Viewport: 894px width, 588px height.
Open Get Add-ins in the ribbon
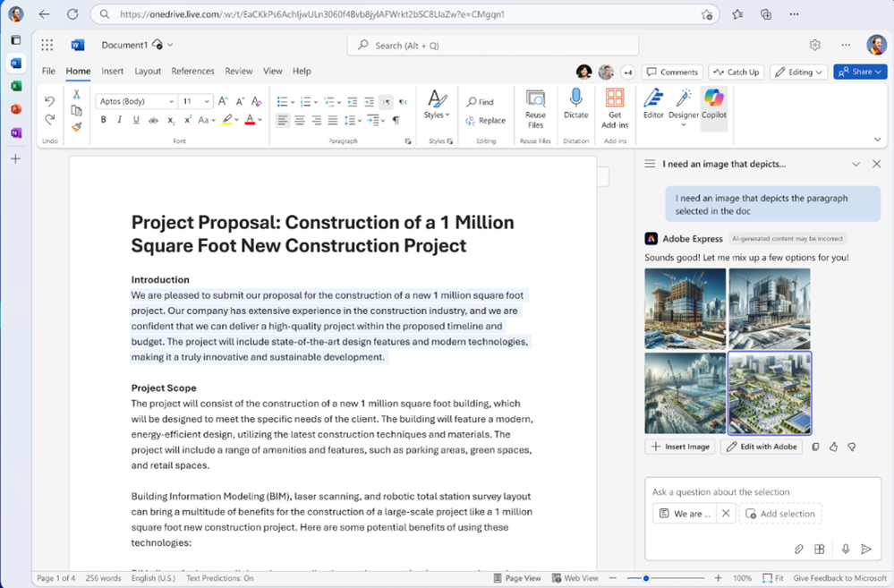[x=615, y=106]
